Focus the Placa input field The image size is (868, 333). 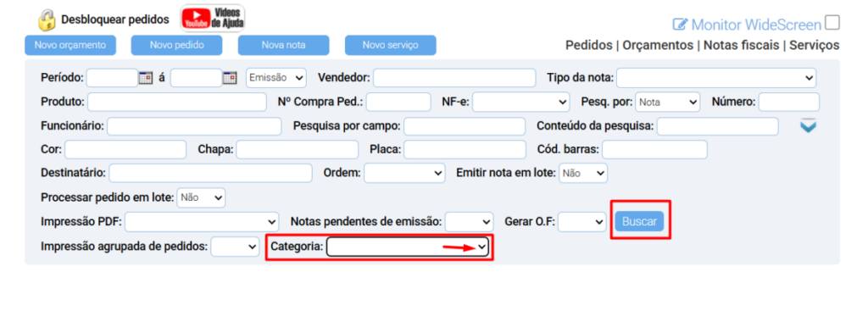pos(465,149)
